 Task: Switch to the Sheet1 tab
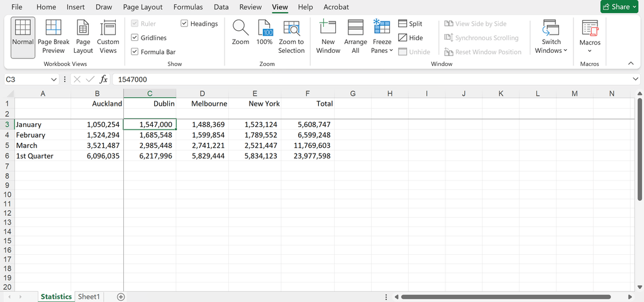[89, 297]
